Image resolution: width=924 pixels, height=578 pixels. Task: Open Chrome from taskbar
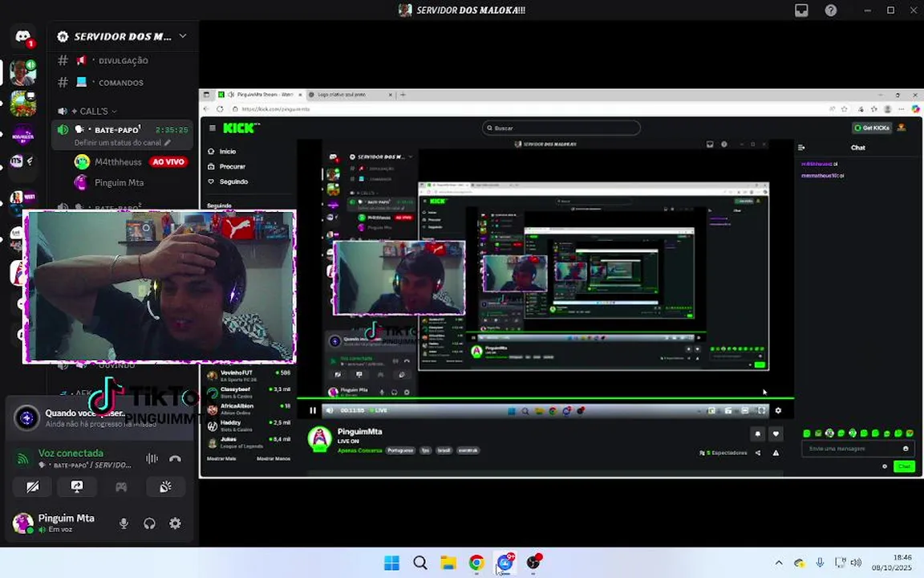tap(476, 563)
